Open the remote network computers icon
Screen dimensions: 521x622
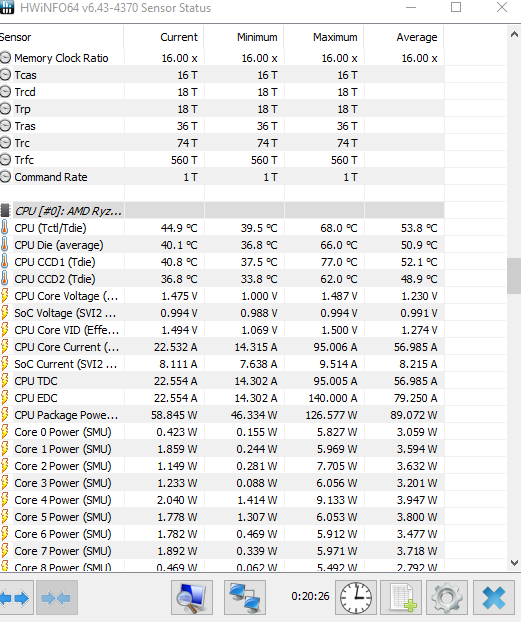tap(244, 597)
